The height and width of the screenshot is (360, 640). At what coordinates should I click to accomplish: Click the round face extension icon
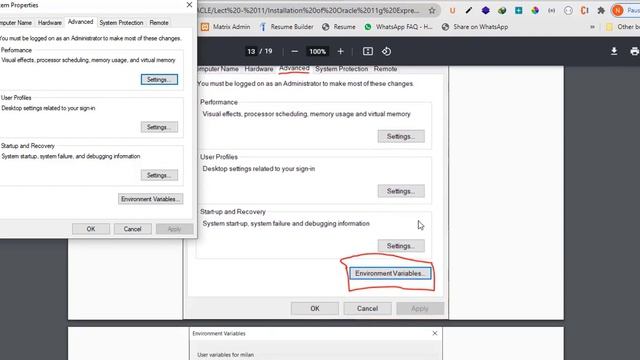pyautogui.click(x=568, y=11)
